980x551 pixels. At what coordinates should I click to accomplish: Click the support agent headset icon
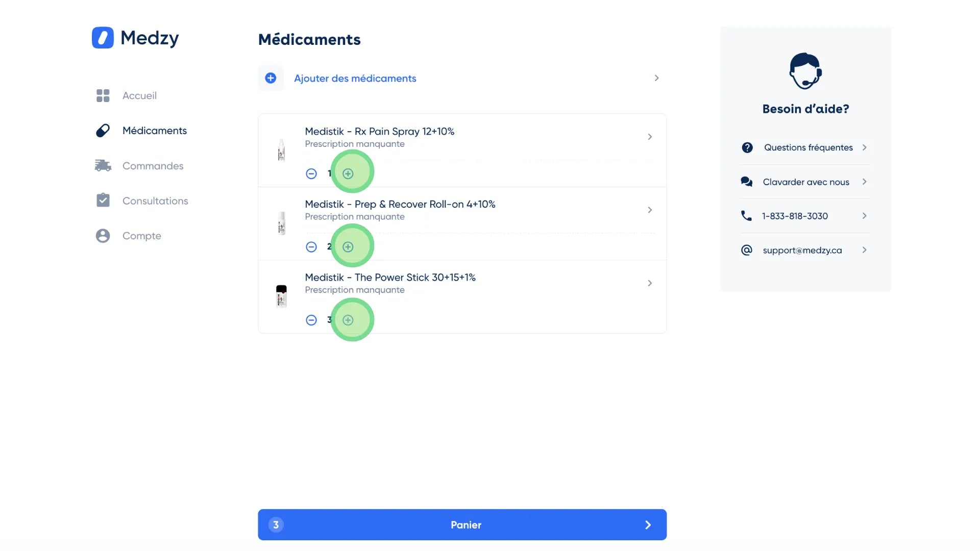click(805, 71)
